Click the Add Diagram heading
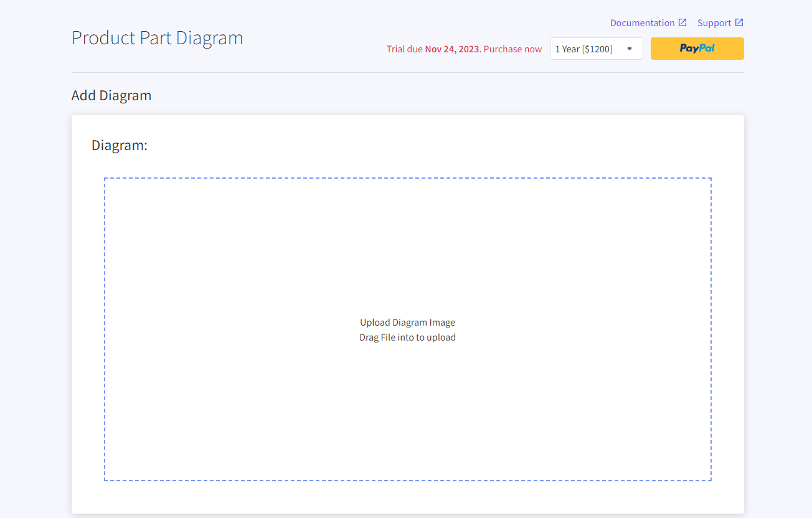 [x=111, y=95]
